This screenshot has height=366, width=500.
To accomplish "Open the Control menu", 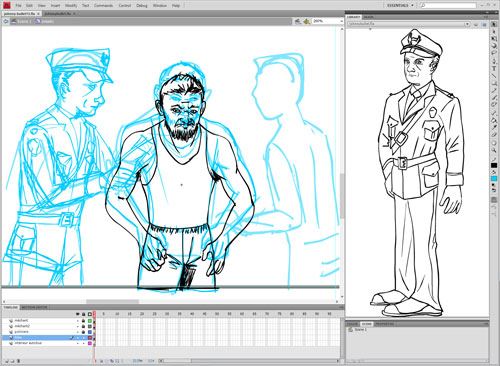I will [x=125, y=5].
